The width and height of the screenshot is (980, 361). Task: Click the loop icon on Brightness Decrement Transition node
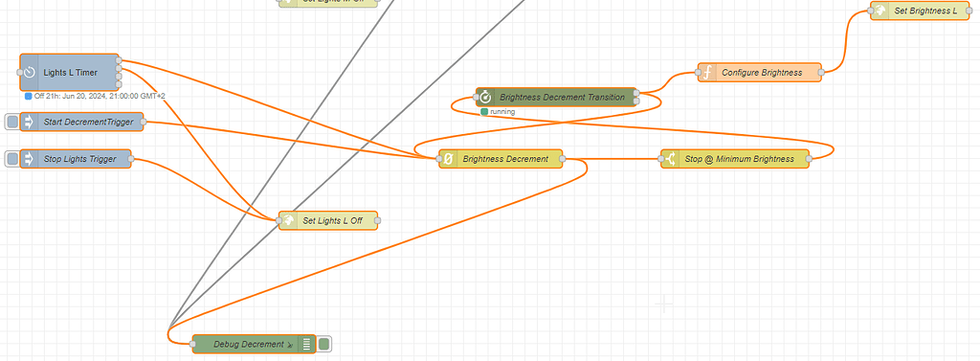tap(485, 97)
